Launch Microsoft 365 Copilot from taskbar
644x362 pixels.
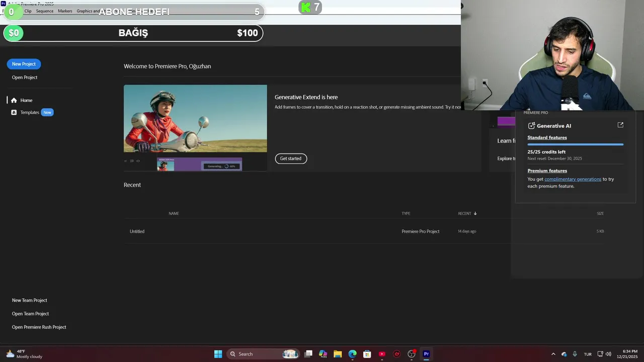(323, 354)
